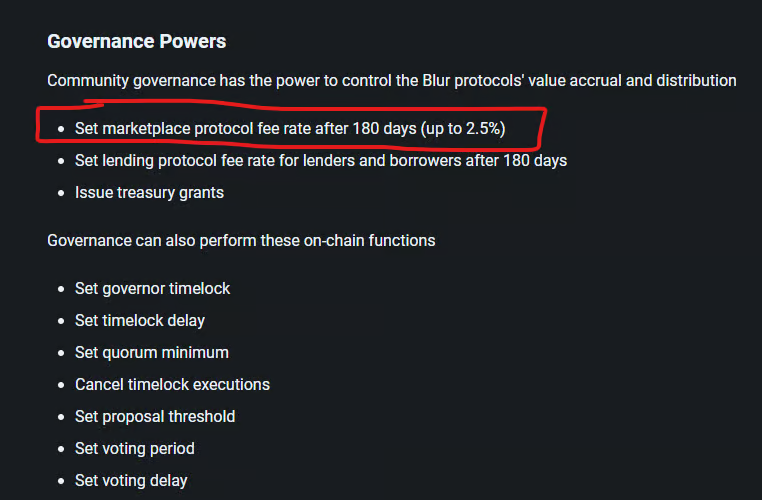Click the bullet before Set quorum minimum

(61, 353)
